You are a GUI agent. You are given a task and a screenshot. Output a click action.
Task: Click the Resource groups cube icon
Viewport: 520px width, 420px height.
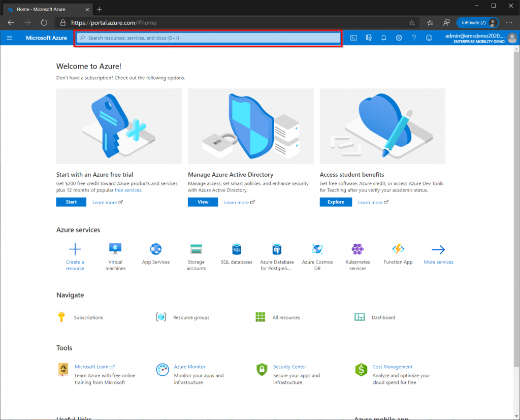pyautogui.click(x=161, y=317)
